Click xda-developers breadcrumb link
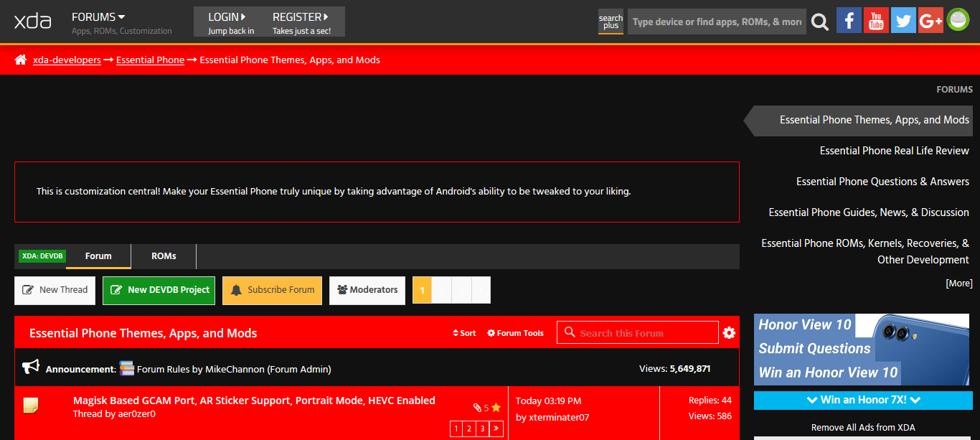 tap(67, 60)
